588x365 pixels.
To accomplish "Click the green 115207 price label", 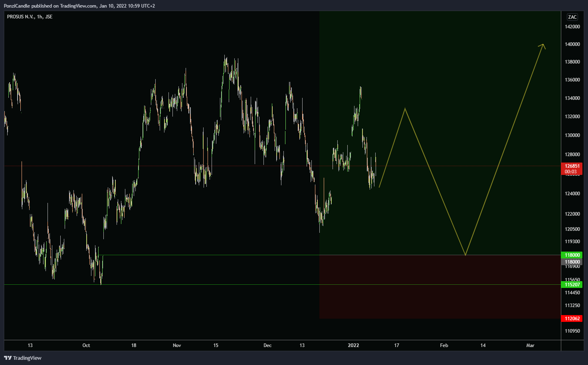I will click(x=572, y=284).
